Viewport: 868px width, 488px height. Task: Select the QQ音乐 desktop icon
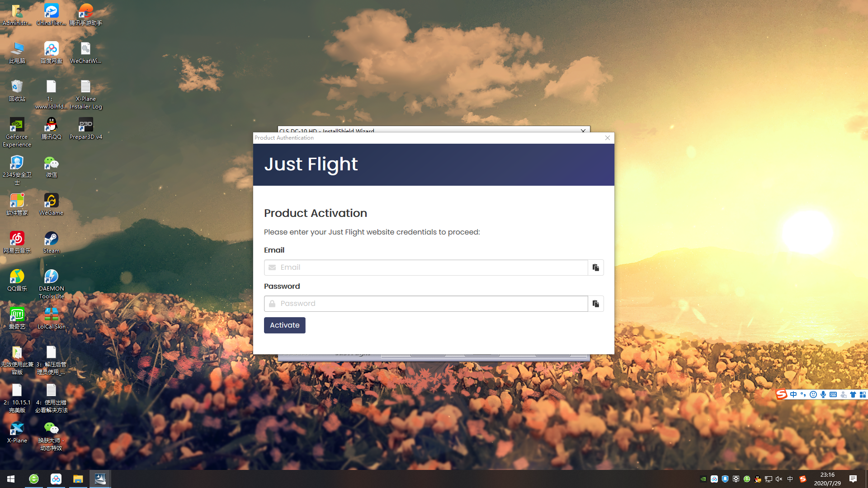pyautogui.click(x=17, y=280)
